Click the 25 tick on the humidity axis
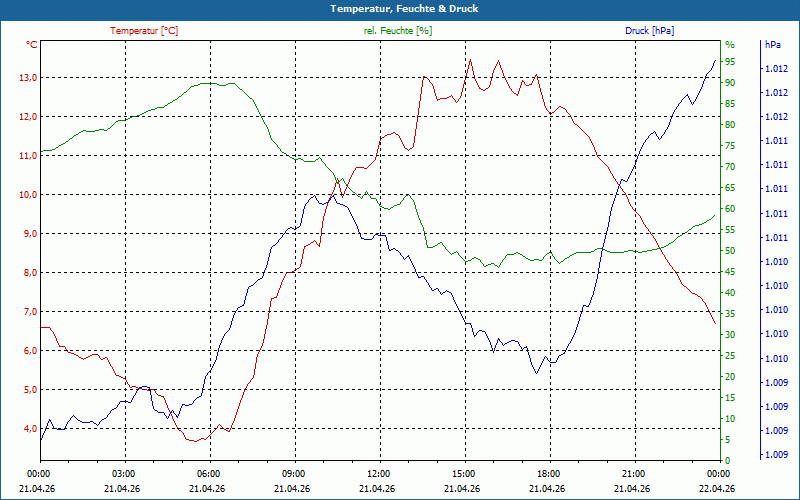 [x=730, y=356]
